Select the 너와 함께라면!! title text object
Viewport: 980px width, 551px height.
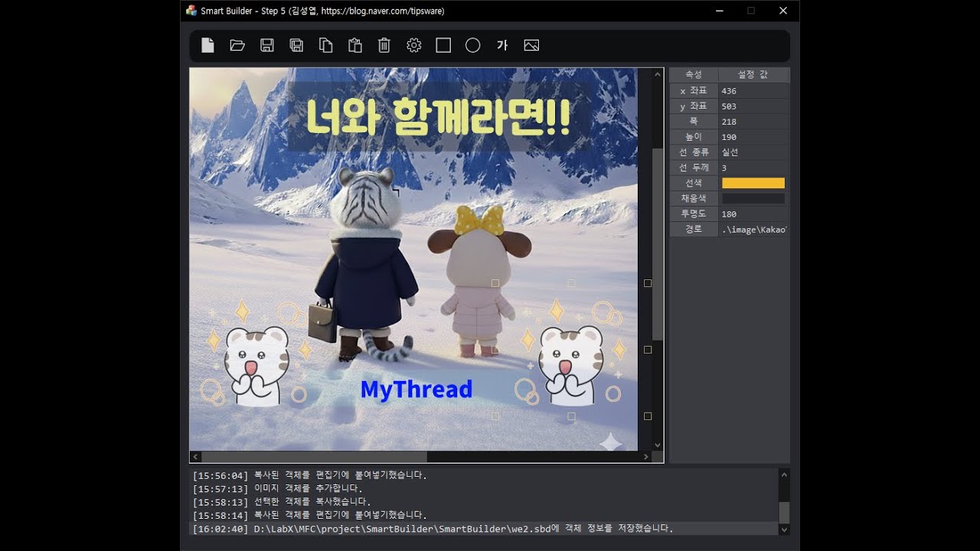click(438, 117)
